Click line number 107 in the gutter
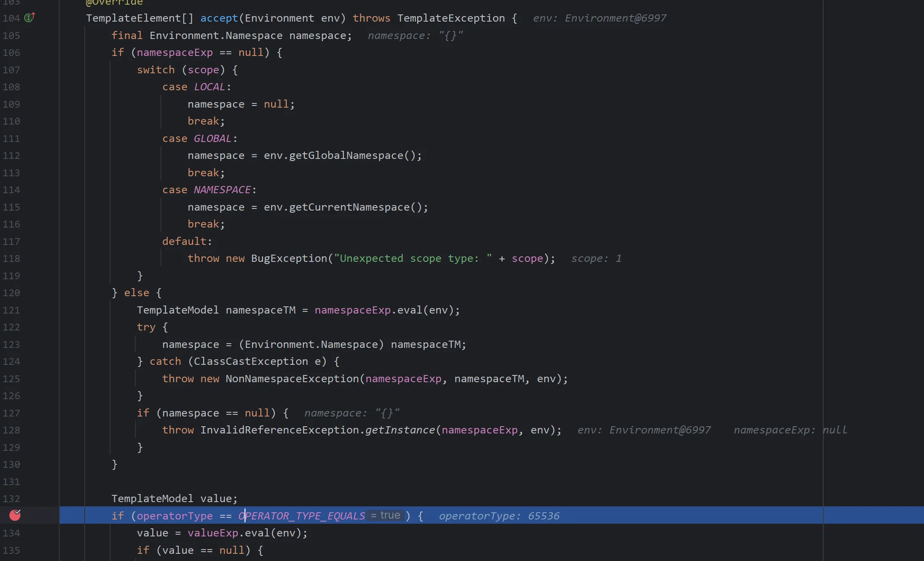The width and height of the screenshot is (924, 561). (11, 70)
